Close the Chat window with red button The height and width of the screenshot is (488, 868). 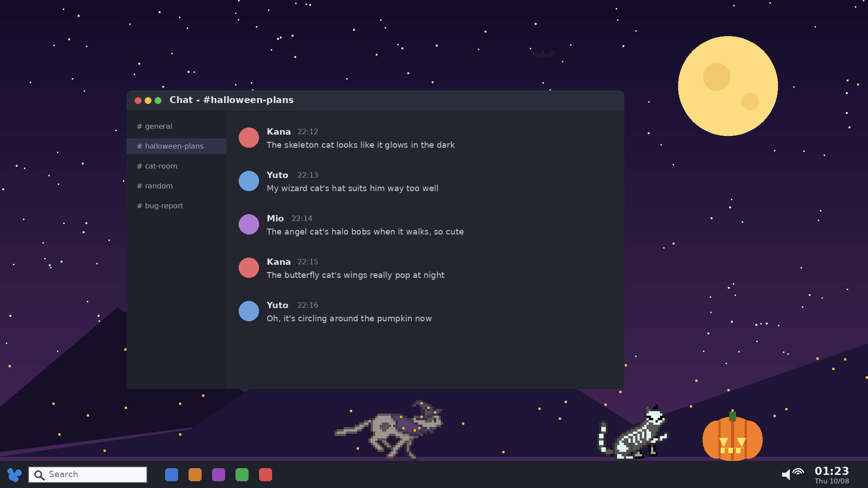[x=138, y=100]
